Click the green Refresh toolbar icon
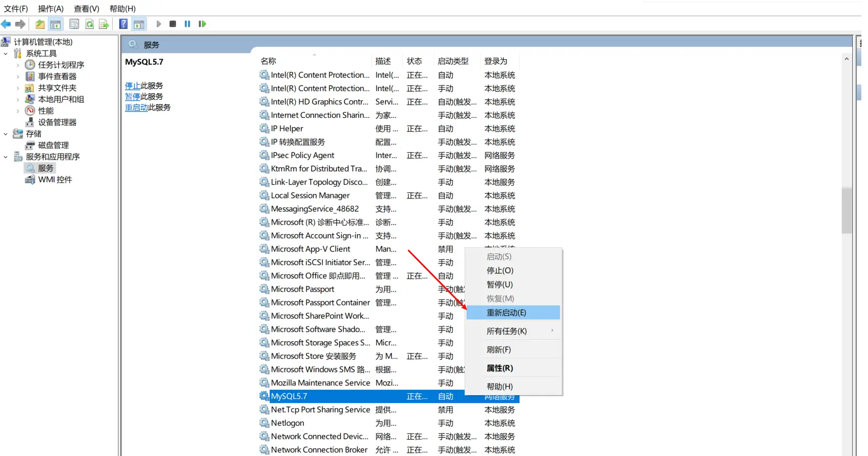 pos(89,24)
